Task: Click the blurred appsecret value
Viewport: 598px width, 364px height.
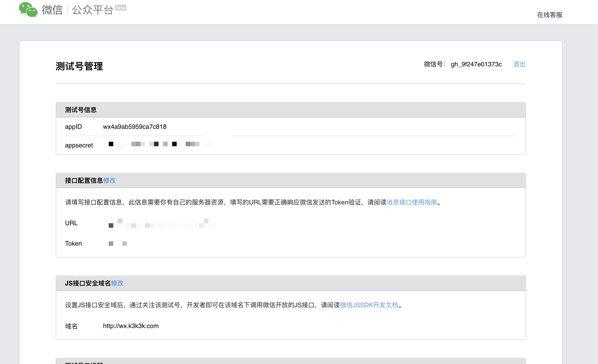Action: point(158,144)
